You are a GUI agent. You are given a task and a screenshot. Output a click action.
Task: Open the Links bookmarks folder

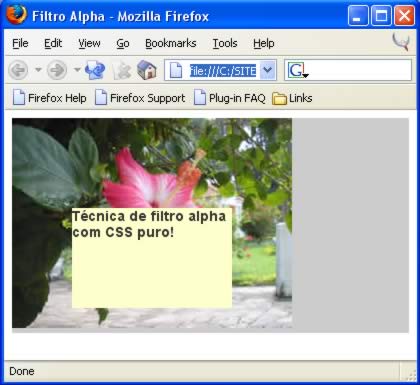(292, 98)
